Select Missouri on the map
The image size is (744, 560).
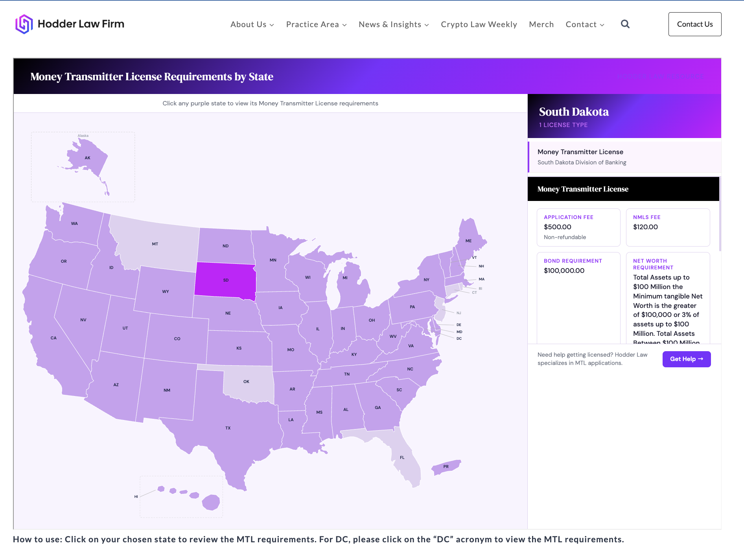click(x=291, y=349)
